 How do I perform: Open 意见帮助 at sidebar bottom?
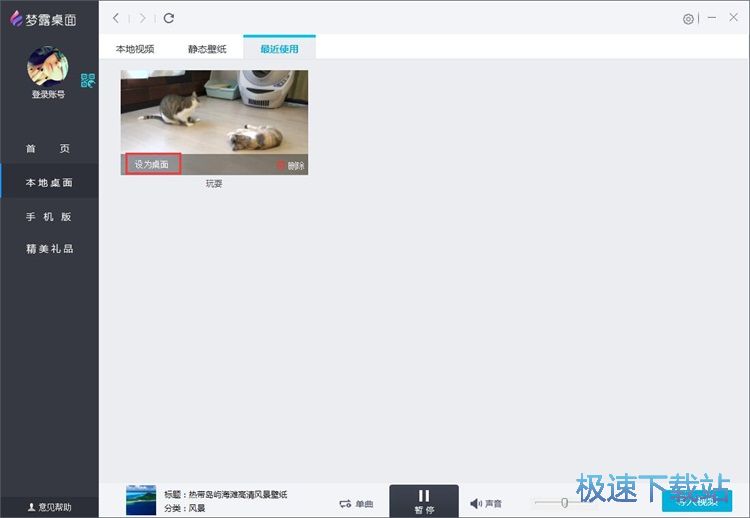[49, 507]
